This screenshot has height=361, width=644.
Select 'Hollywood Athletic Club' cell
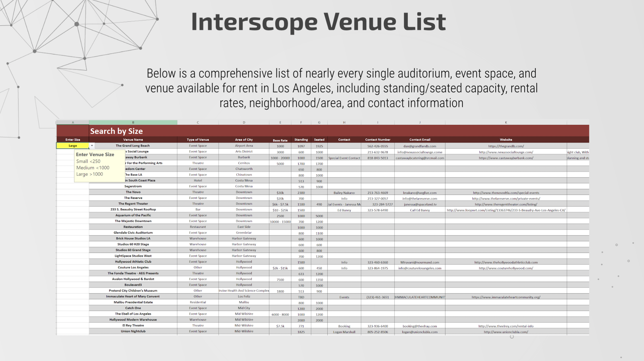point(133,262)
